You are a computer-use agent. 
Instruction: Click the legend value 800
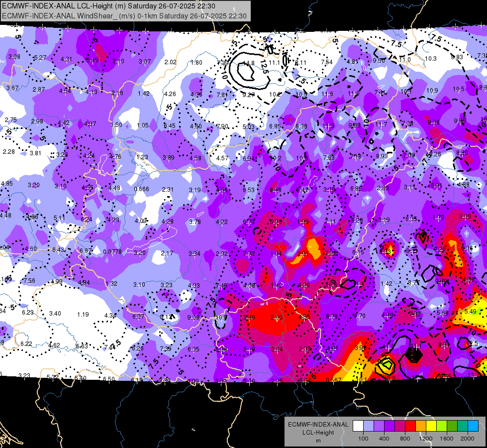tap(405, 439)
